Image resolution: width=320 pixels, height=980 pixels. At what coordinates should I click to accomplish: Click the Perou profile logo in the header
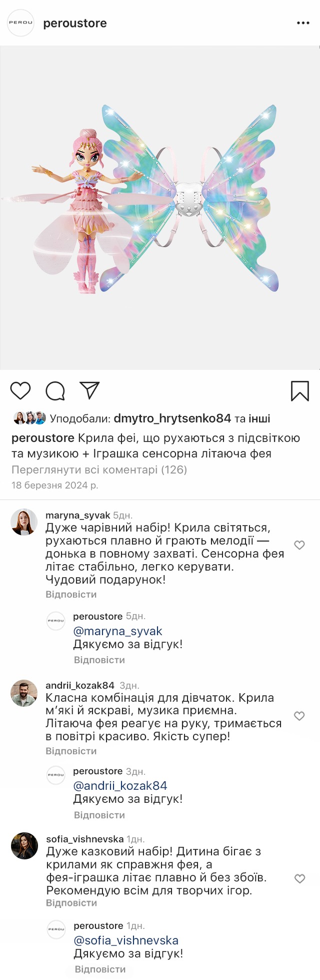click(20, 23)
